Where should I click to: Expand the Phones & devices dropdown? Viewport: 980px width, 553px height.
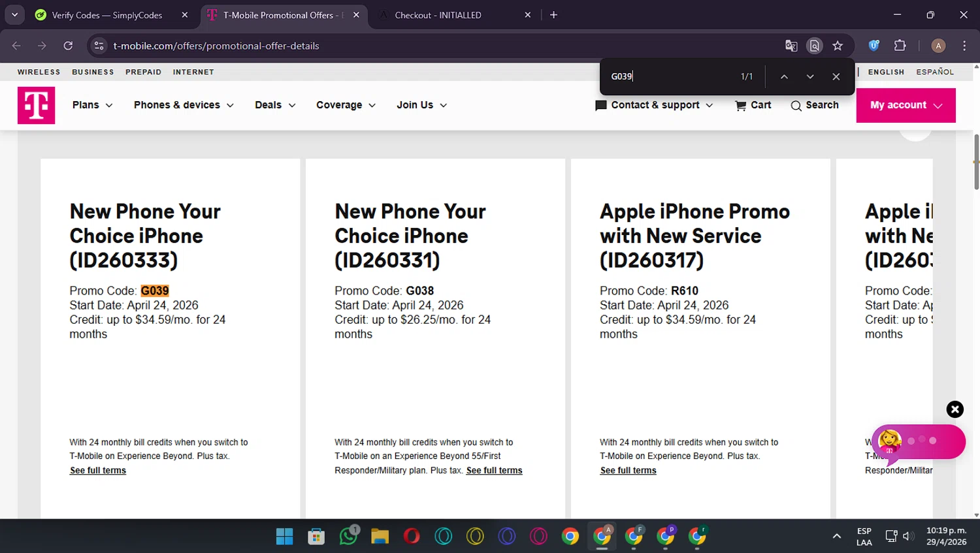(x=184, y=105)
